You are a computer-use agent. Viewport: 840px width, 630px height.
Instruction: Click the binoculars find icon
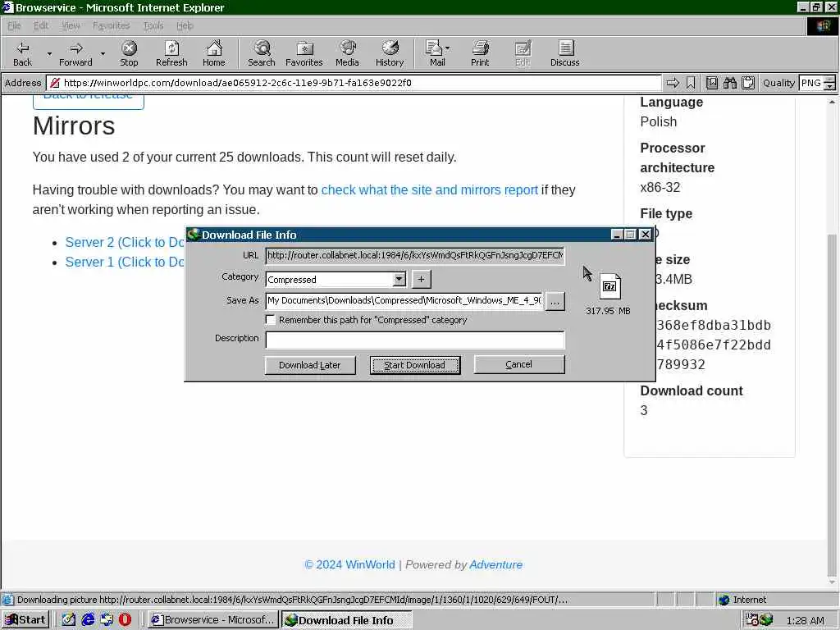[729, 83]
